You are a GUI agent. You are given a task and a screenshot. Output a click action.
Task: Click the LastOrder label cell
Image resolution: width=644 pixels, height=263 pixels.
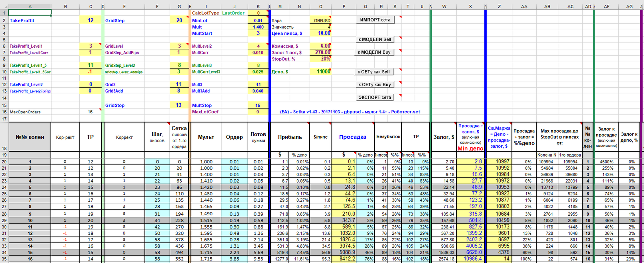point(234,13)
